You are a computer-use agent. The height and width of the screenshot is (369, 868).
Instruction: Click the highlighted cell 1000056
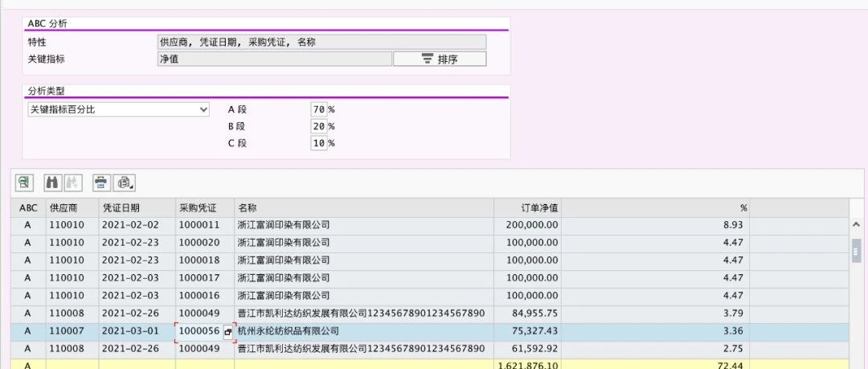(199, 331)
